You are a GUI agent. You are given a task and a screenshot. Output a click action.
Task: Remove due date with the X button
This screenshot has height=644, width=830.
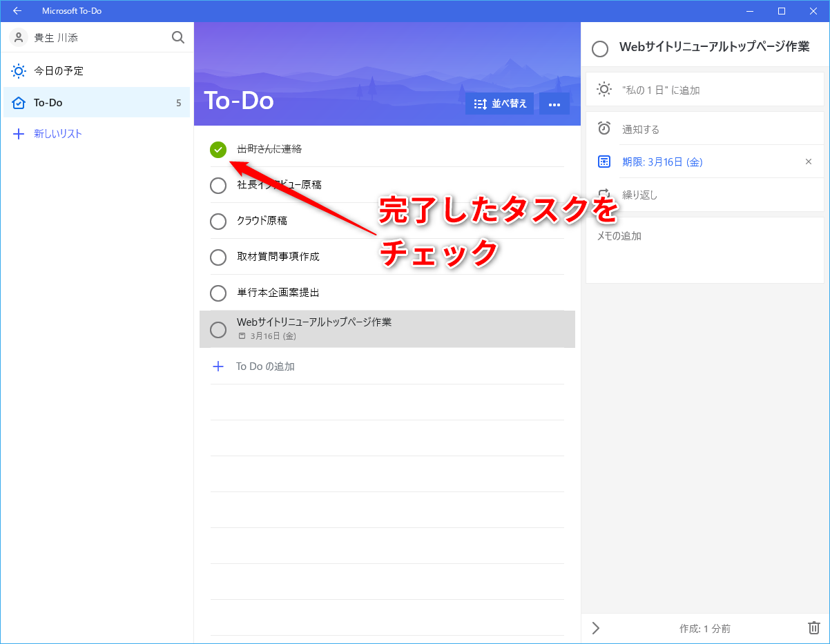809,162
